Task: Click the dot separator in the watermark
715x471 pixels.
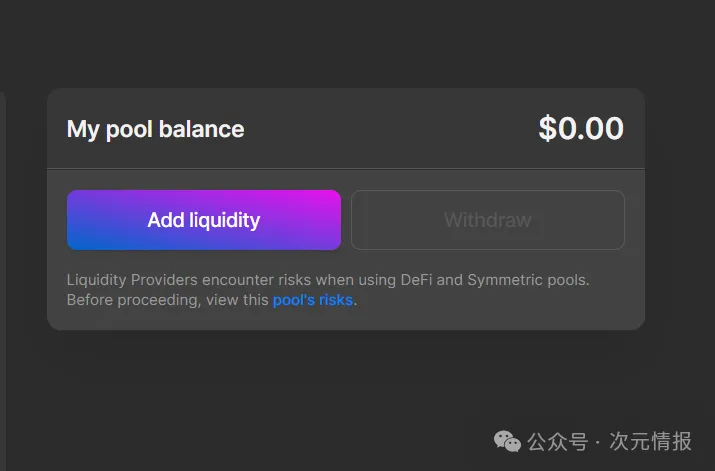Action: point(598,441)
